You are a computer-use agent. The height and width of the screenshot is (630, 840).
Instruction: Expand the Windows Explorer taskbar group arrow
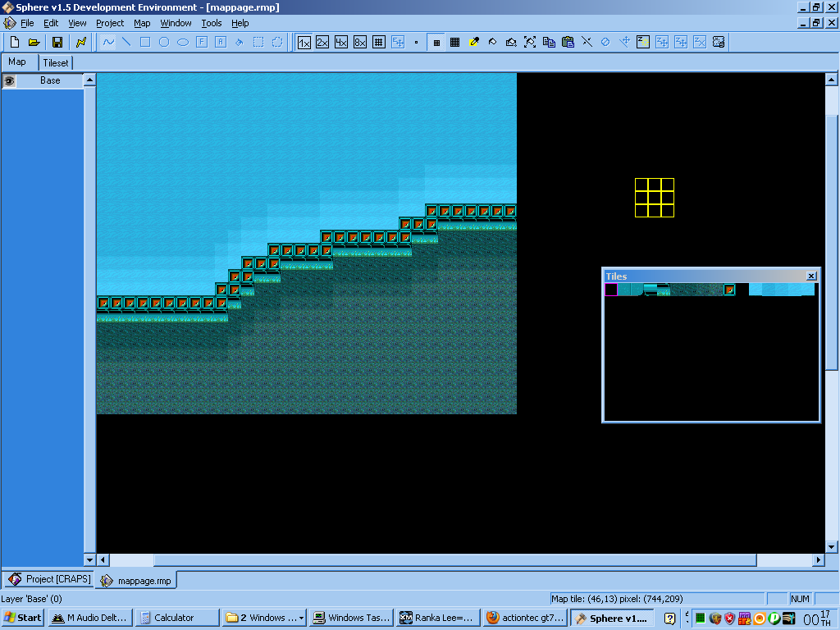(x=302, y=619)
